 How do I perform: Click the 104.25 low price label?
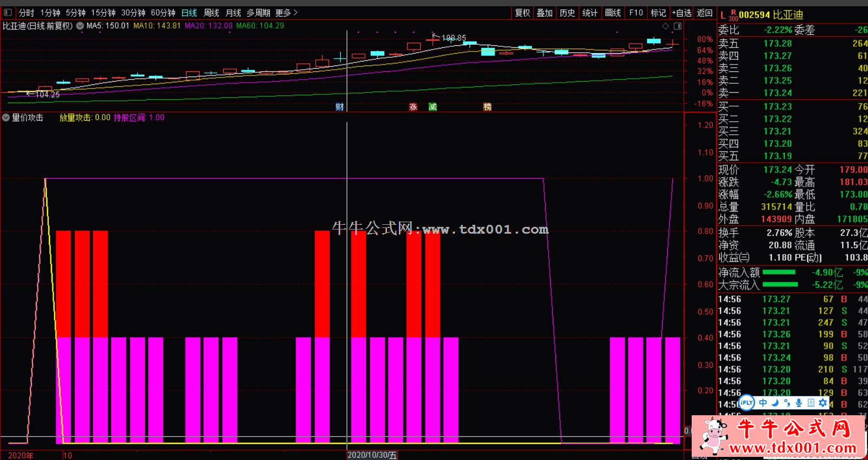pos(47,95)
